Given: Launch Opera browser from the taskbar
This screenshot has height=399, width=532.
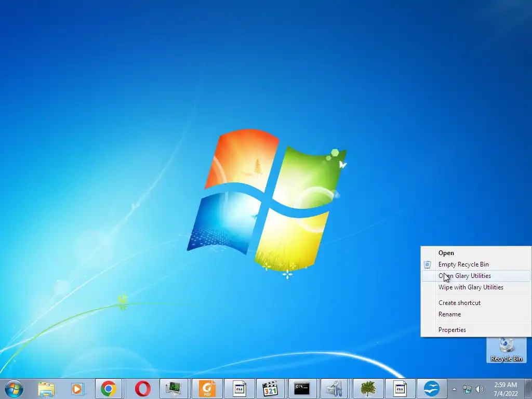Looking at the screenshot, I should tap(143, 389).
